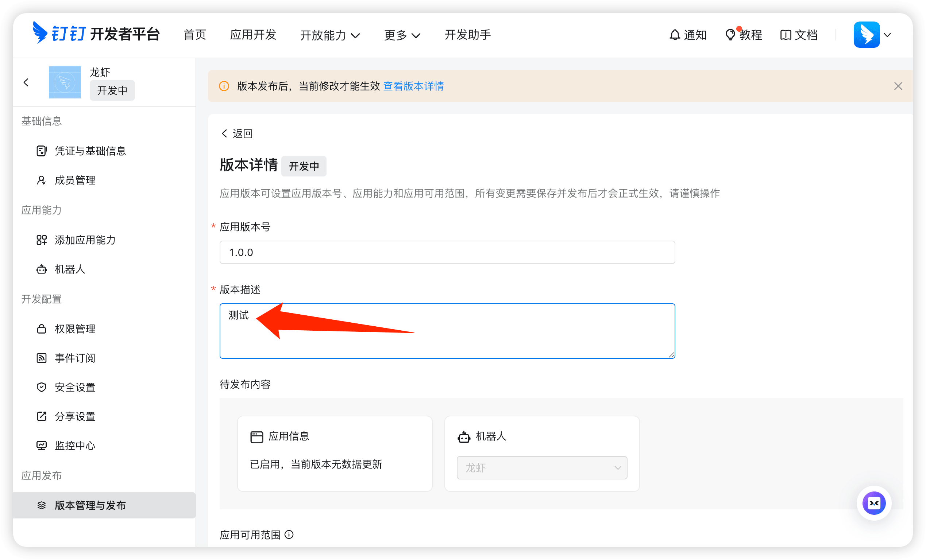Close the orange notice banner

tap(898, 86)
